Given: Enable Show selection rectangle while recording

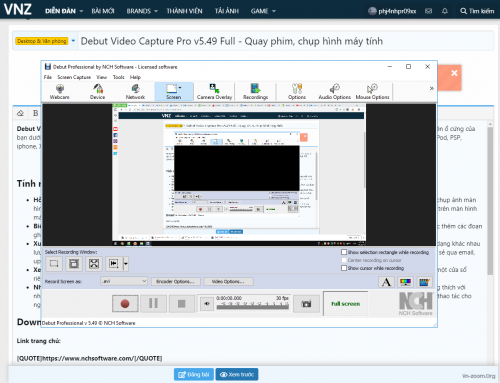Looking at the screenshot, I should click(x=344, y=252).
